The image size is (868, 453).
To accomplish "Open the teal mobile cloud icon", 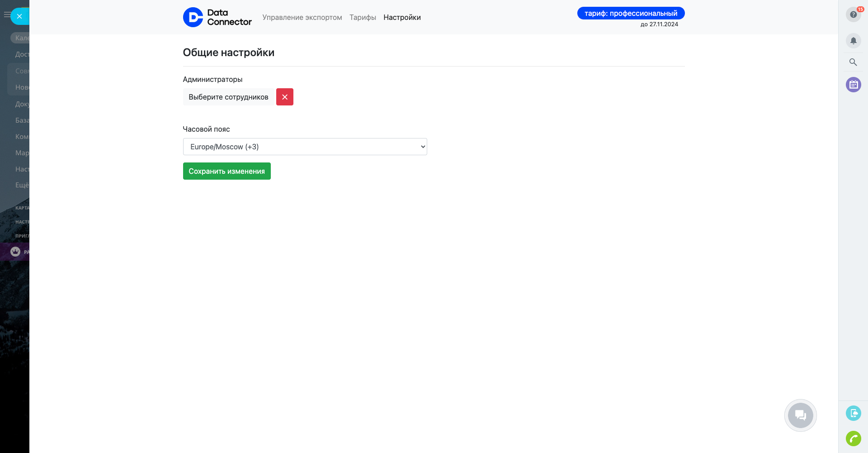I will click(x=853, y=413).
